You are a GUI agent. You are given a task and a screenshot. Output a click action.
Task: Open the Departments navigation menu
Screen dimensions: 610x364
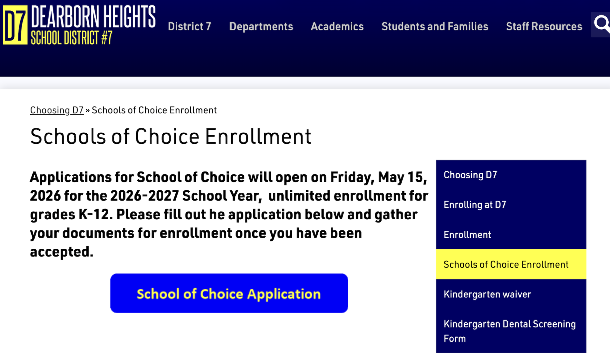click(x=261, y=26)
